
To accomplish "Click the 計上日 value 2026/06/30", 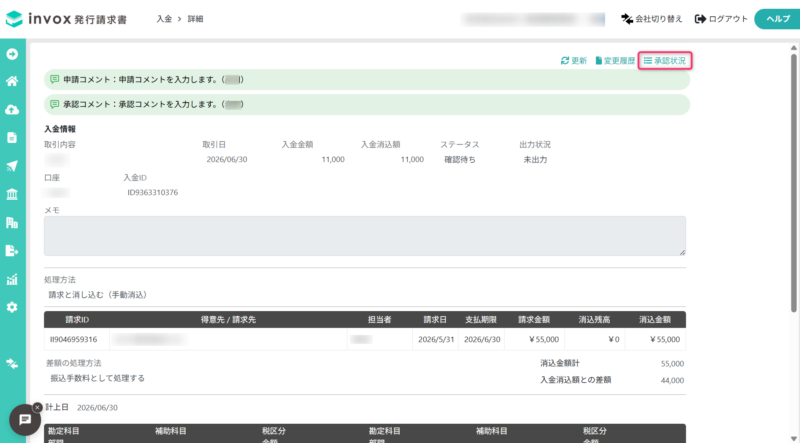I will pos(97,408).
